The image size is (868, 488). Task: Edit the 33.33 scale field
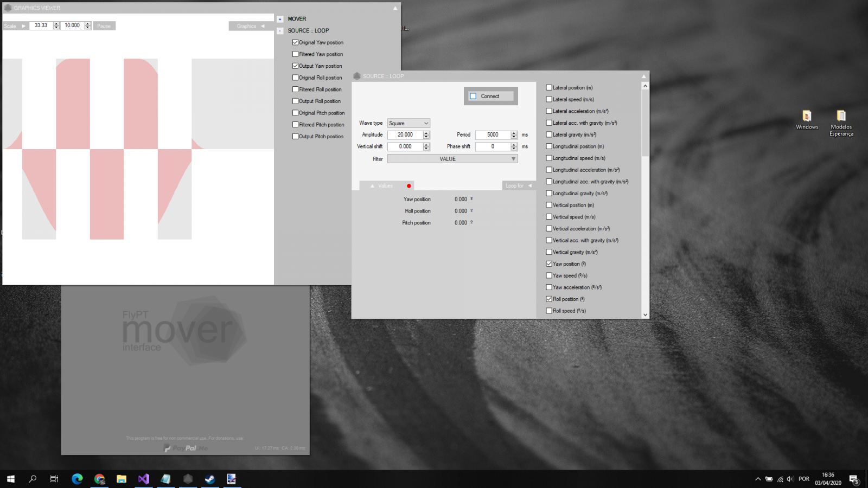click(41, 25)
